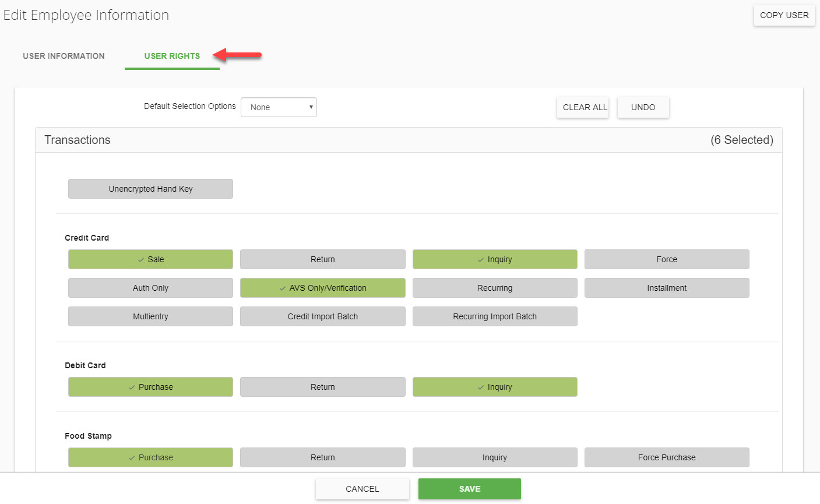The width and height of the screenshot is (820, 504).
Task: Enable Credit Card Force transaction
Action: pos(667,259)
